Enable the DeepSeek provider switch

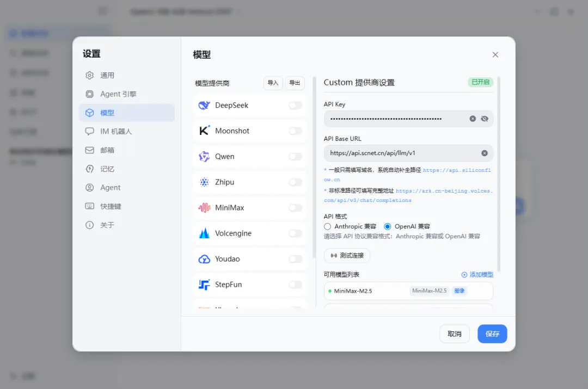(x=296, y=106)
